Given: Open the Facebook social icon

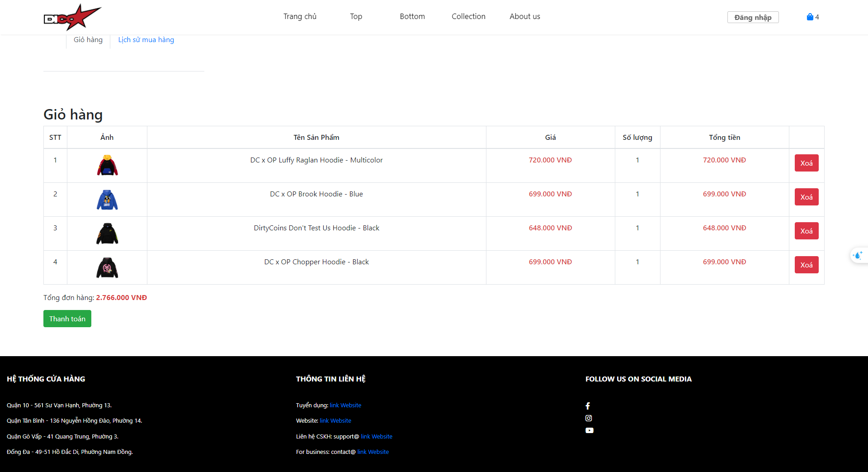Looking at the screenshot, I should point(588,406).
